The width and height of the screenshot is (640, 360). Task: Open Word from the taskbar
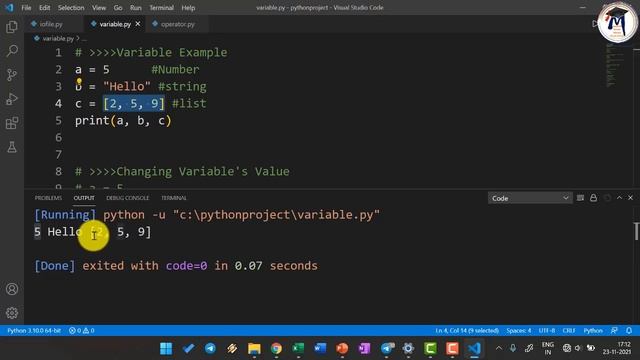(320, 349)
